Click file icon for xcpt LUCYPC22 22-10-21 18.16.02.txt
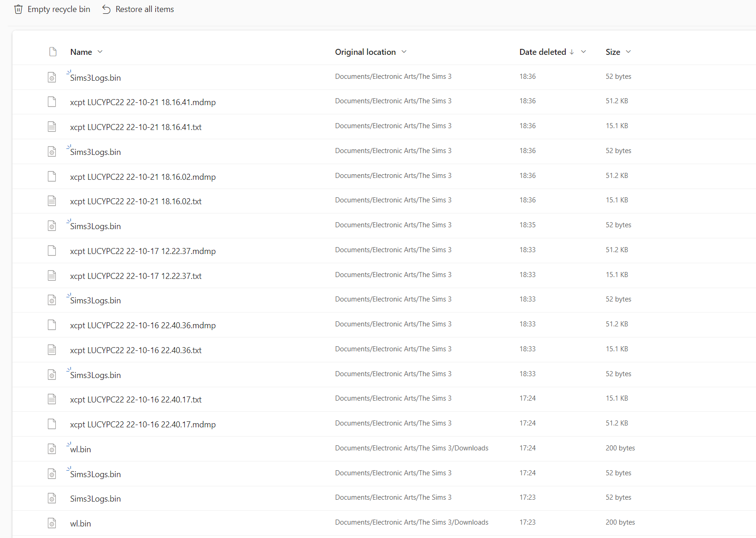 (x=52, y=201)
